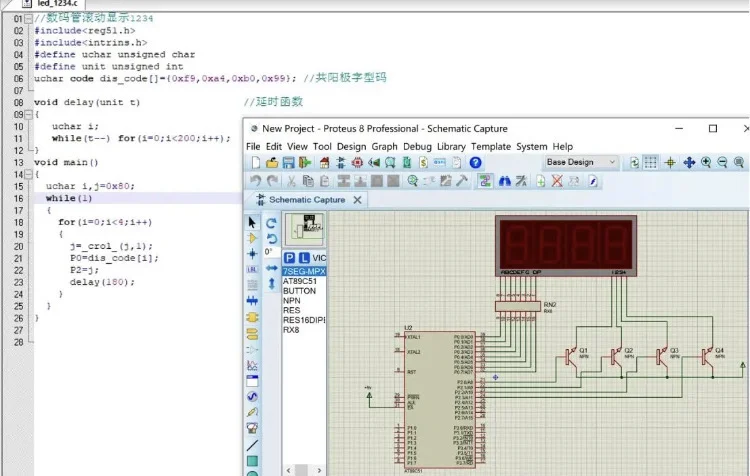This screenshot has width=750, height=476.
Task: Open Property Assignment Tool icon
Action: click(x=521, y=181)
